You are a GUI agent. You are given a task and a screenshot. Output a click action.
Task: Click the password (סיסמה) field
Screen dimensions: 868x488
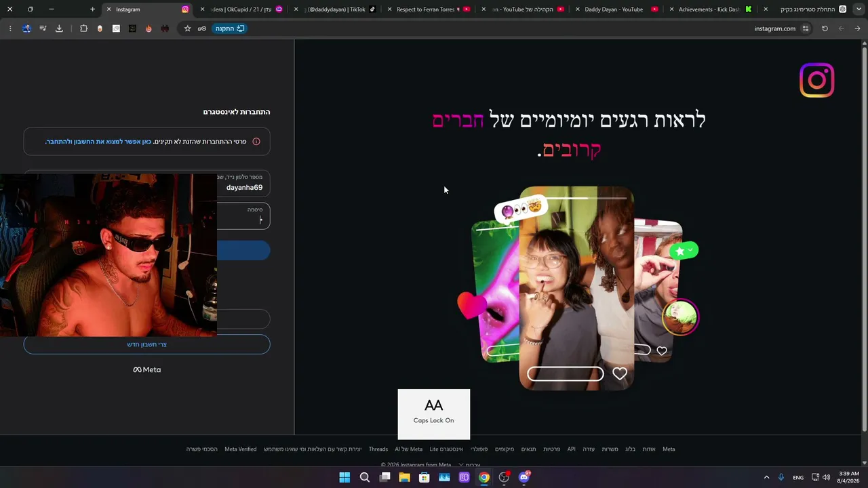pyautogui.click(x=146, y=216)
